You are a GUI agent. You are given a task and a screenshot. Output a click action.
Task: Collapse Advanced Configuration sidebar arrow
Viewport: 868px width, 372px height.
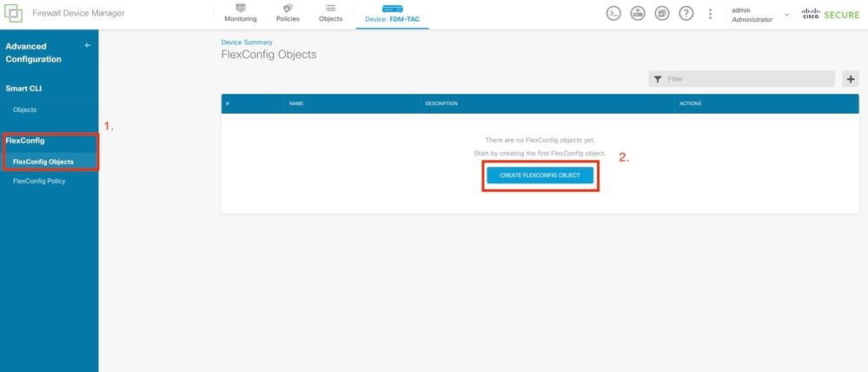click(x=88, y=45)
